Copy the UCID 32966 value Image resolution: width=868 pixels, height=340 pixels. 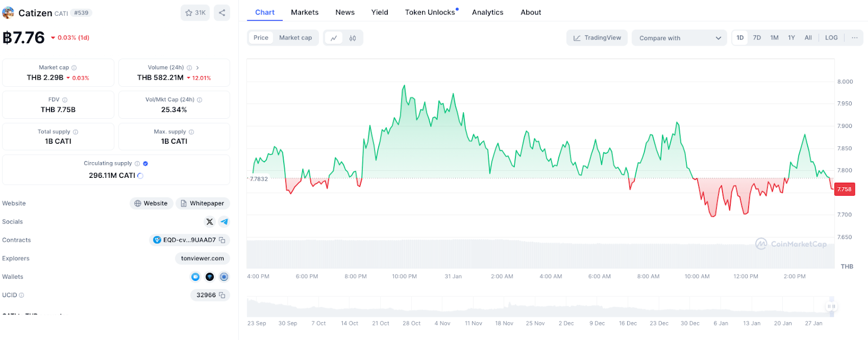[222, 296]
